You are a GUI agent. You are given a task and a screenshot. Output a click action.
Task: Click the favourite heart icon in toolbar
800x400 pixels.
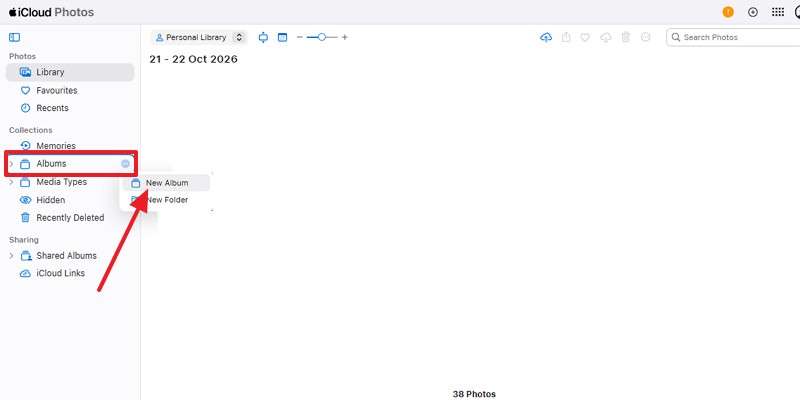point(585,37)
